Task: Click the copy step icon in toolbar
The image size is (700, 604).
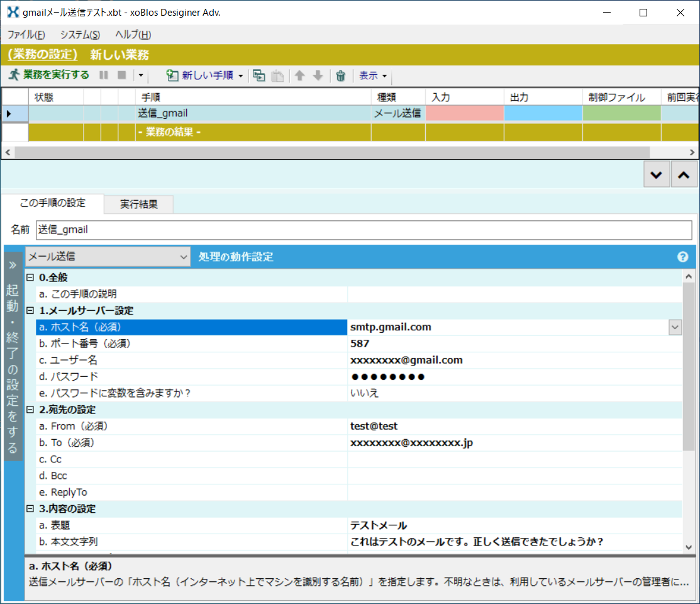Action: click(x=258, y=75)
